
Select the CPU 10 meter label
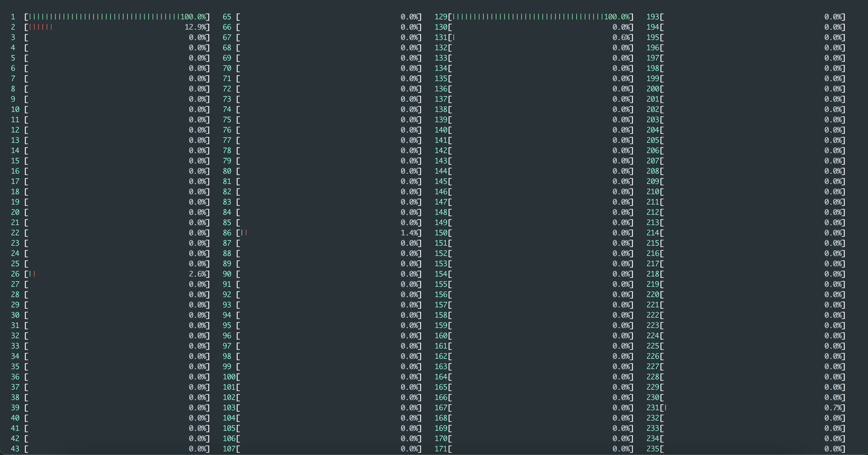[x=15, y=109]
